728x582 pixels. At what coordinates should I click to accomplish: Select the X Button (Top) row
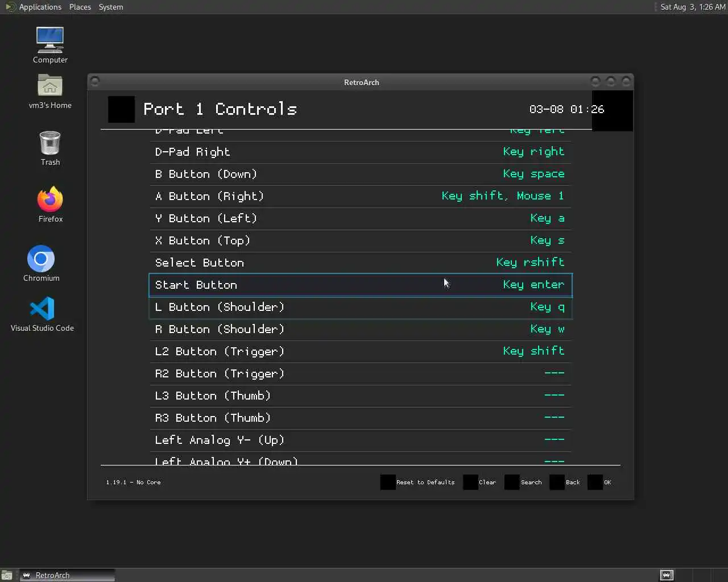[361, 240]
